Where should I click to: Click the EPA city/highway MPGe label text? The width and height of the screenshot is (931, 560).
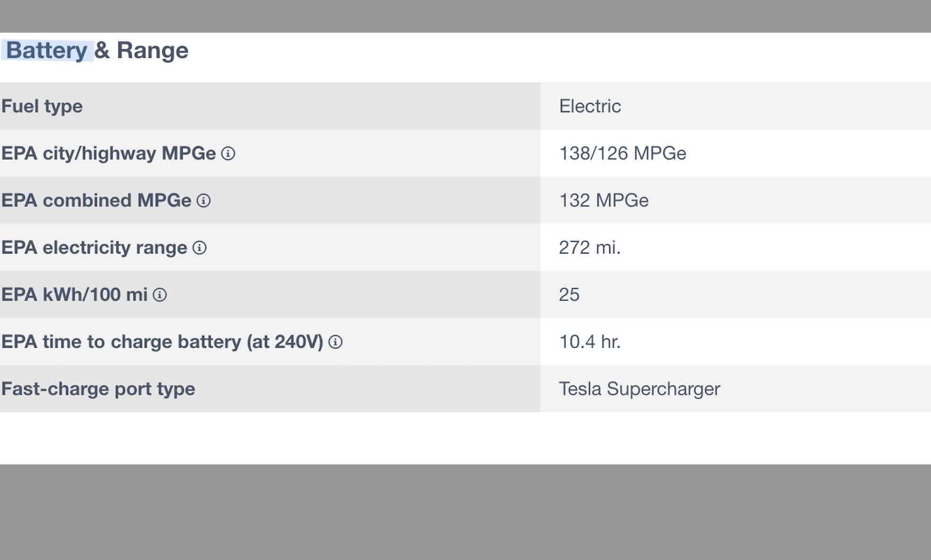[x=108, y=154]
